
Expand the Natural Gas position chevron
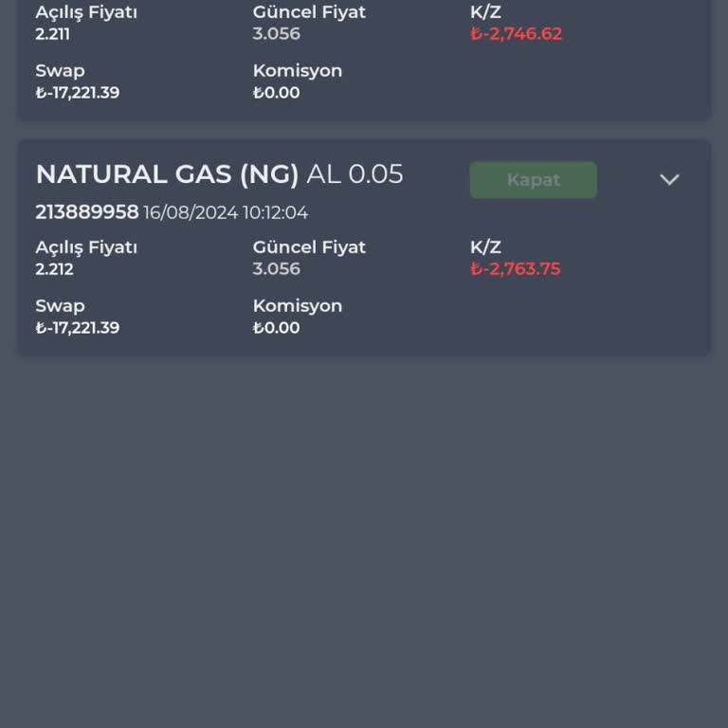669,180
